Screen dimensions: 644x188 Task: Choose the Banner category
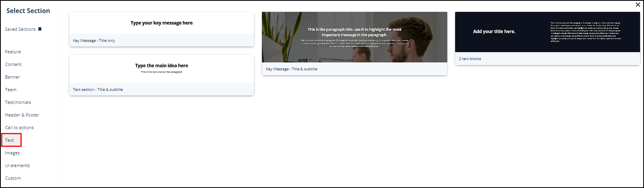(x=13, y=77)
